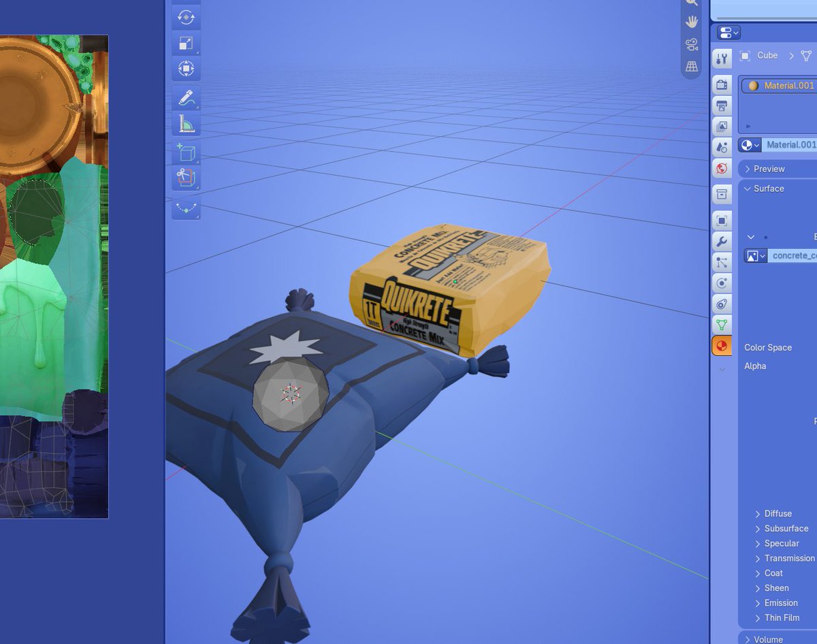Select the Annotate pencil tool
Screen dimensions: 817x644
pyautogui.click(x=186, y=99)
